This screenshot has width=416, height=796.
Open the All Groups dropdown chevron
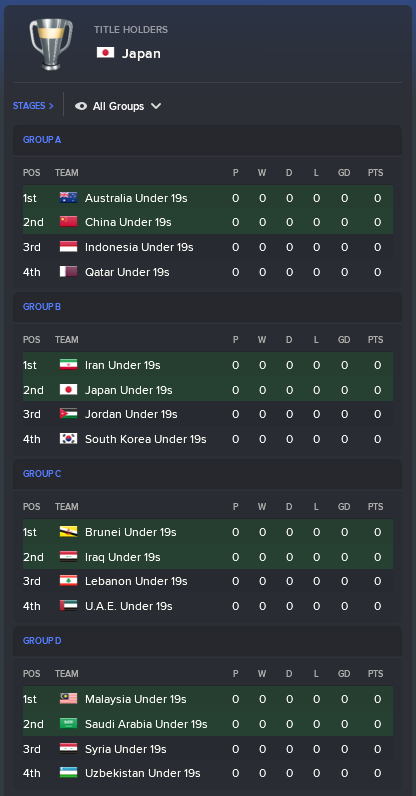pyautogui.click(x=156, y=106)
